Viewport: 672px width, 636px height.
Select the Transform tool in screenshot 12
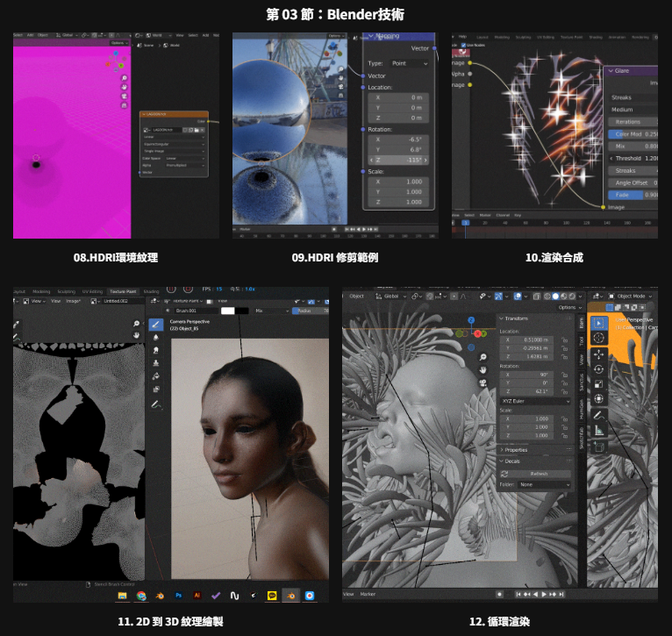[x=598, y=399]
